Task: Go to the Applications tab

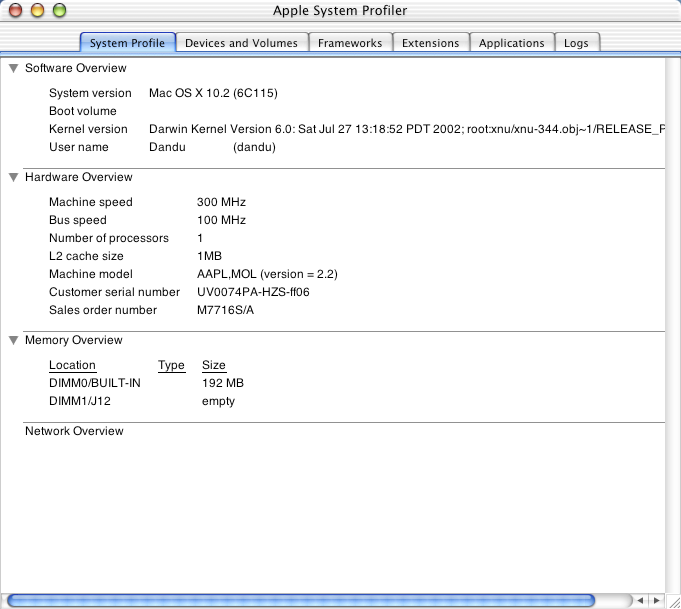Action: [x=511, y=43]
